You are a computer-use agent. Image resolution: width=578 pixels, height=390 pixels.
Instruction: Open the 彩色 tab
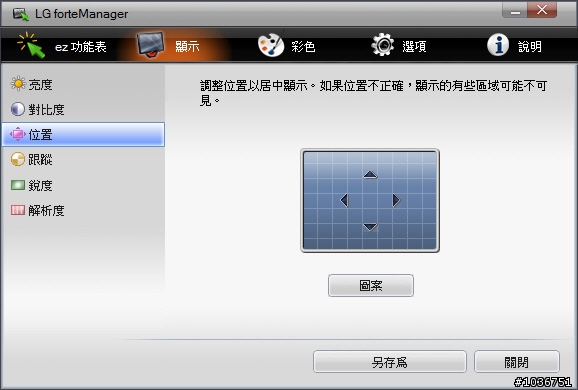click(x=286, y=46)
